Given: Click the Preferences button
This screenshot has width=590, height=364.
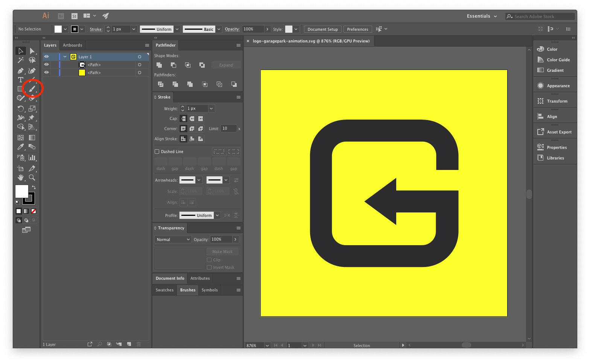Looking at the screenshot, I should pos(357,29).
